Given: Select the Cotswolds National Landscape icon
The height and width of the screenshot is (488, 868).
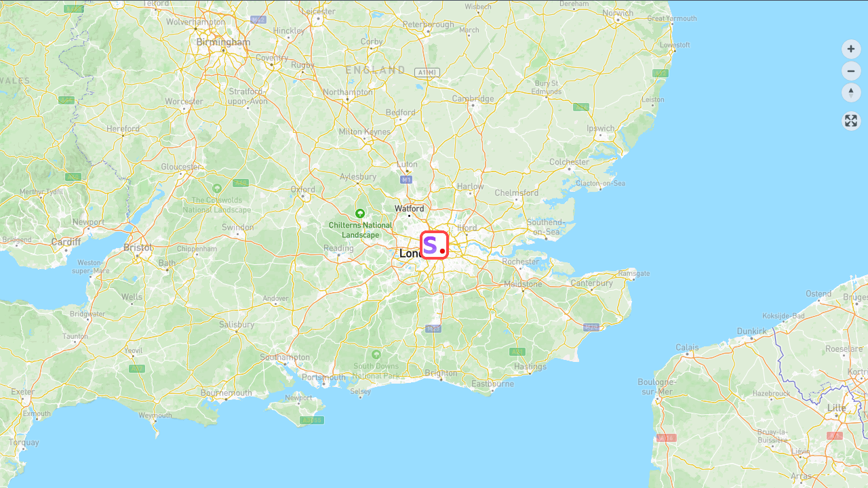Looking at the screenshot, I should [x=217, y=188].
